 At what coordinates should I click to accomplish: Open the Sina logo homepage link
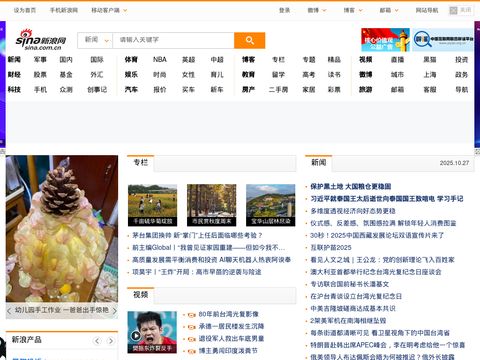pyautogui.click(x=41, y=40)
